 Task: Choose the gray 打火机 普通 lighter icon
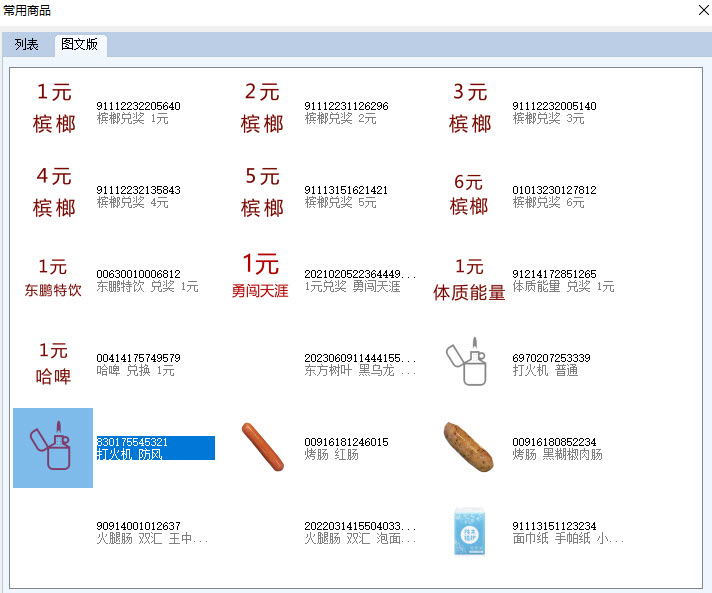point(469,364)
